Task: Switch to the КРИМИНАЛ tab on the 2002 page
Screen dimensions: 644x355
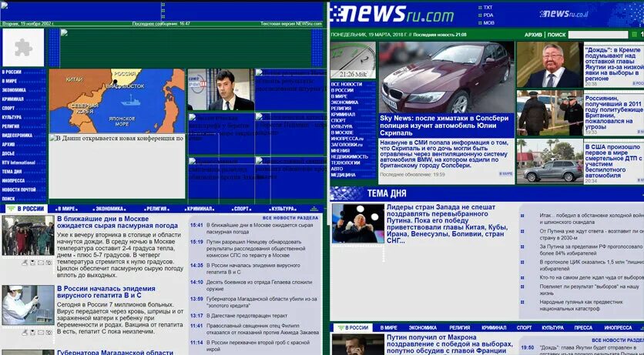Action: click(200, 209)
